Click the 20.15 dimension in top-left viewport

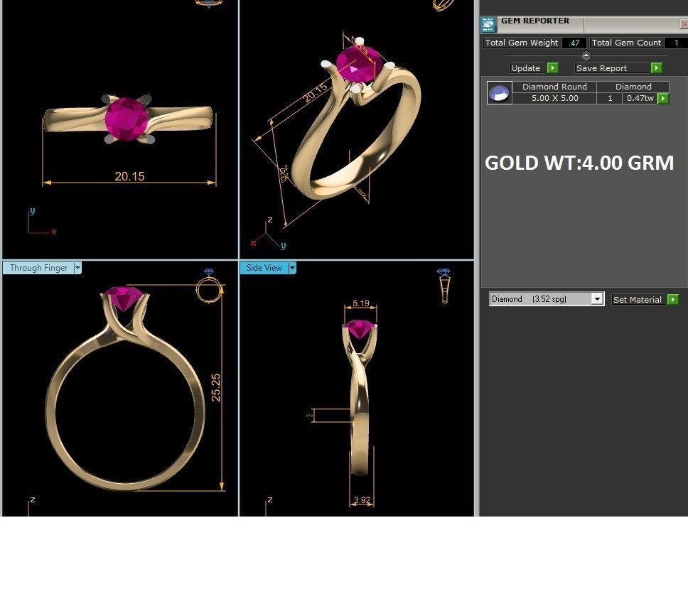click(129, 176)
